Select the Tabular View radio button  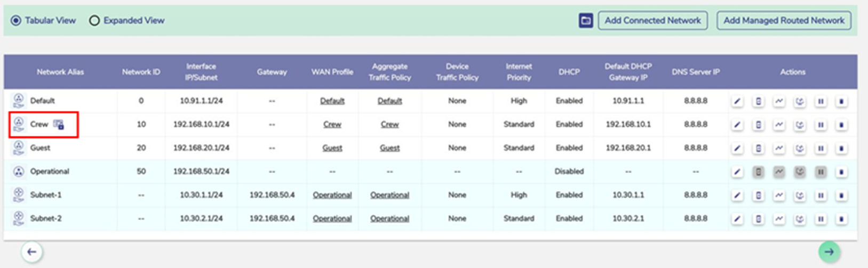click(17, 21)
